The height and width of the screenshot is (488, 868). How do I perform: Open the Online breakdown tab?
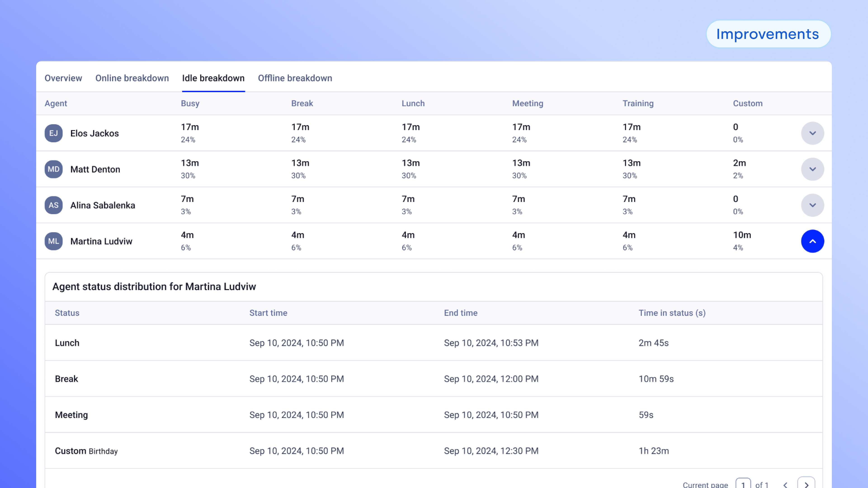(x=132, y=78)
